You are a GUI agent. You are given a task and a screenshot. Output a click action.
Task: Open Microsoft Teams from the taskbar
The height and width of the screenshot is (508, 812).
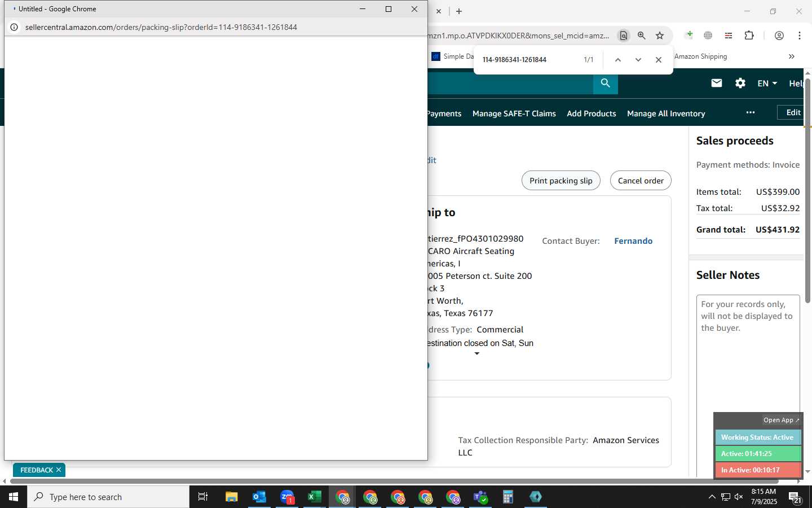480,497
